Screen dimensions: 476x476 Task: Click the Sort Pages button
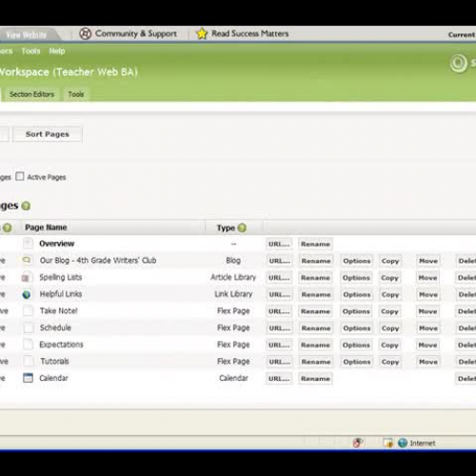coord(48,134)
